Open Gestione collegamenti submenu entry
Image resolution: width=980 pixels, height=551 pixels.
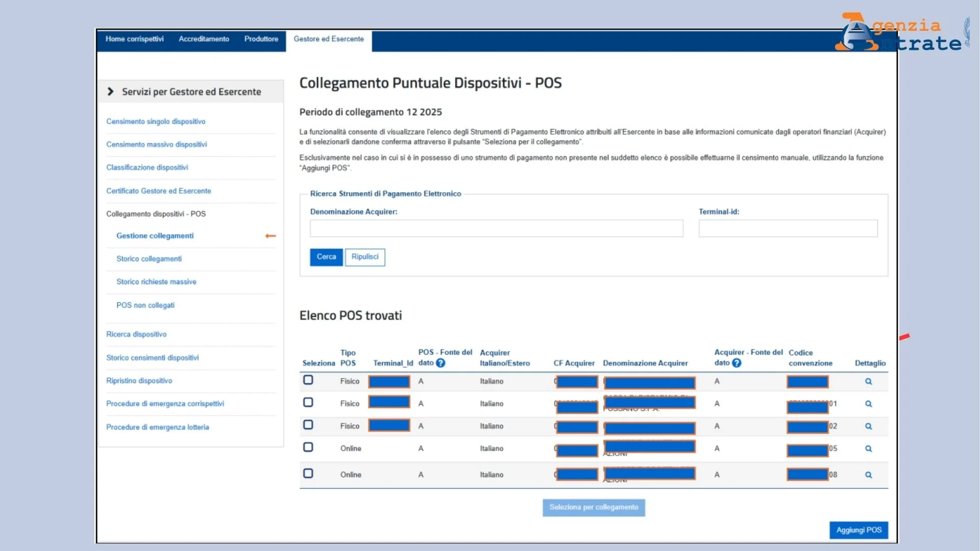155,236
